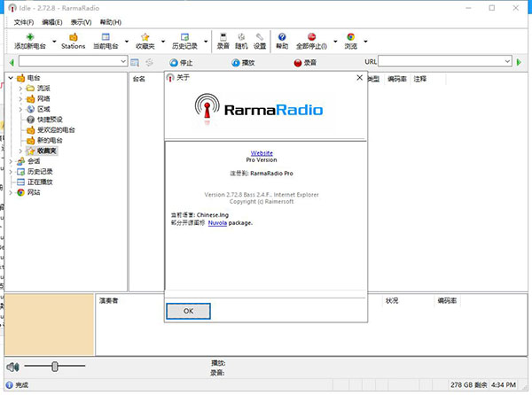Open the Settings wrench toolbar icon
Screen dimensions: 532x395
click(x=260, y=37)
